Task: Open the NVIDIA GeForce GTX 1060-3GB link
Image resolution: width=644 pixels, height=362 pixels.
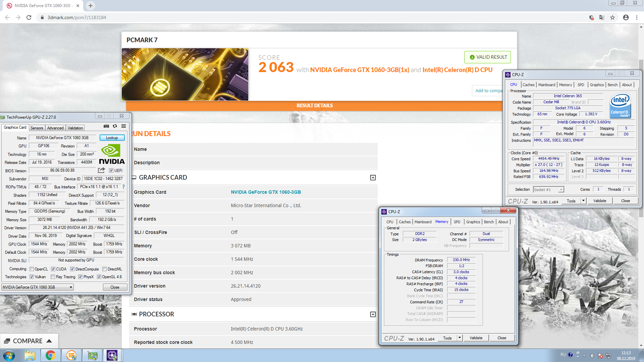Action: [266, 192]
